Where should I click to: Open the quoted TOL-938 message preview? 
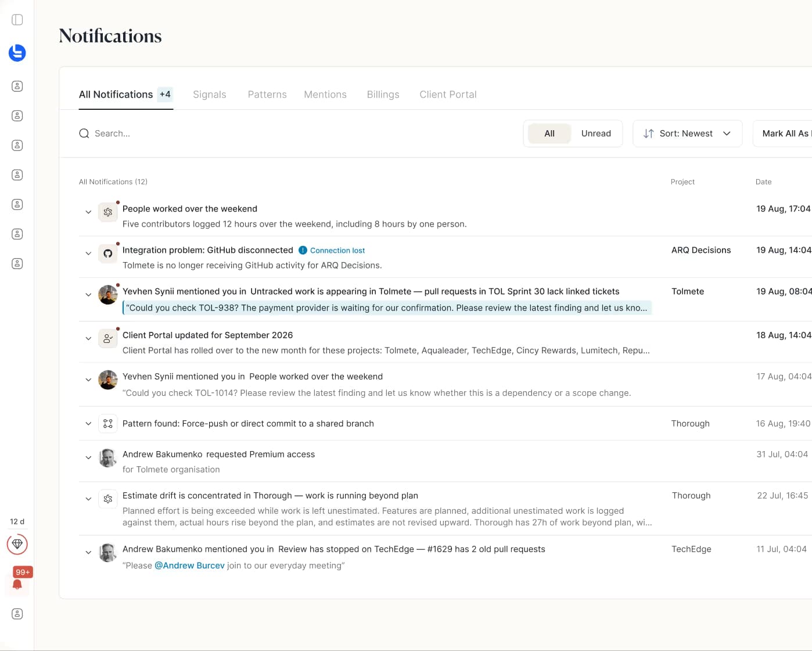pos(387,307)
